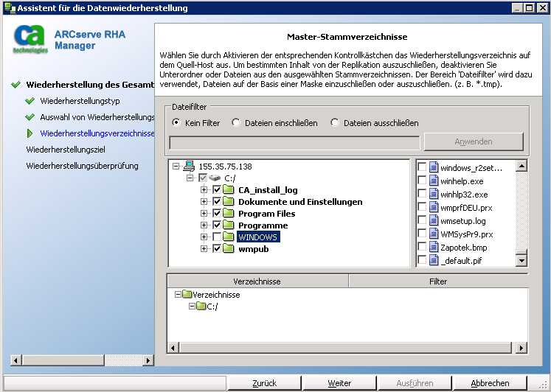The width and height of the screenshot is (551, 392).
Task: Click the winhelp.exe file icon
Action: pos(434,181)
